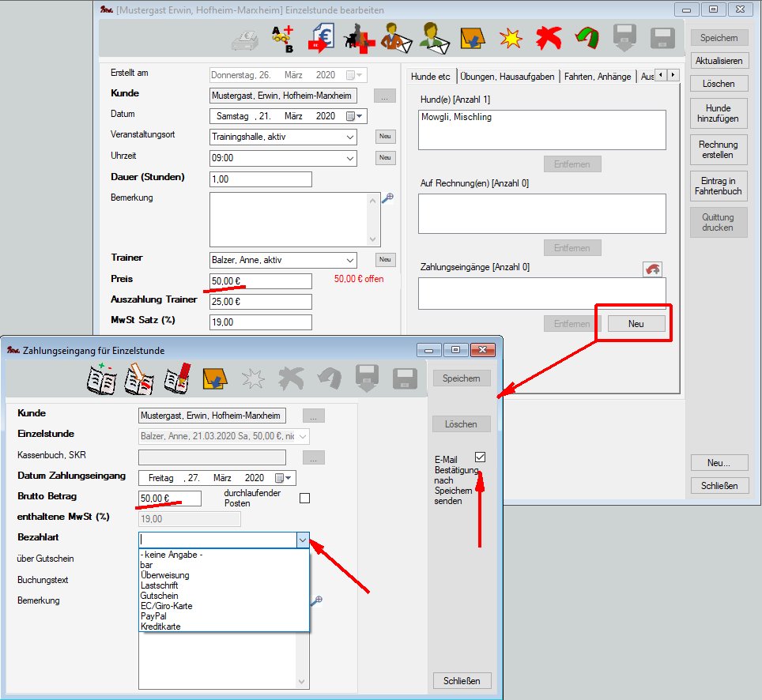
Task: Click the magnifier icon beside Bemerkung field
Action: click(387, 199)
